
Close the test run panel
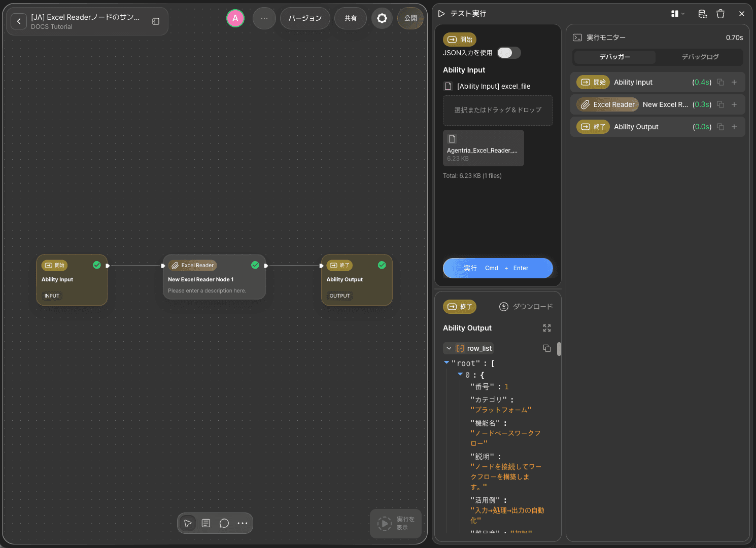(x=742, y=14)
